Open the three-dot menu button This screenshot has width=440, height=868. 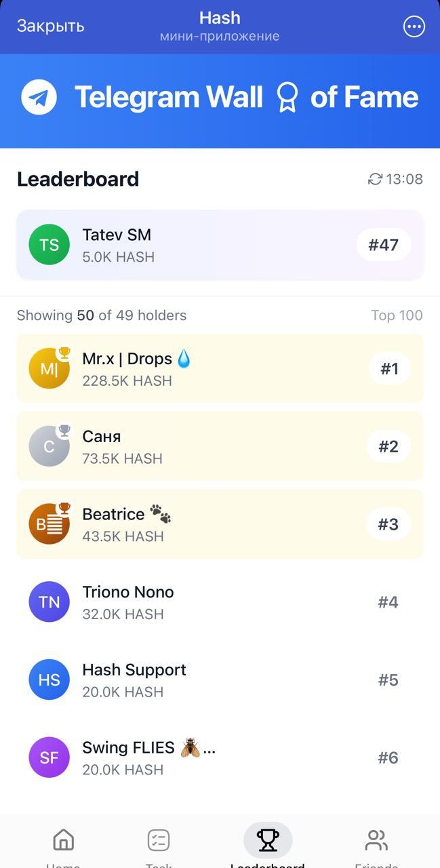point(414,26)
